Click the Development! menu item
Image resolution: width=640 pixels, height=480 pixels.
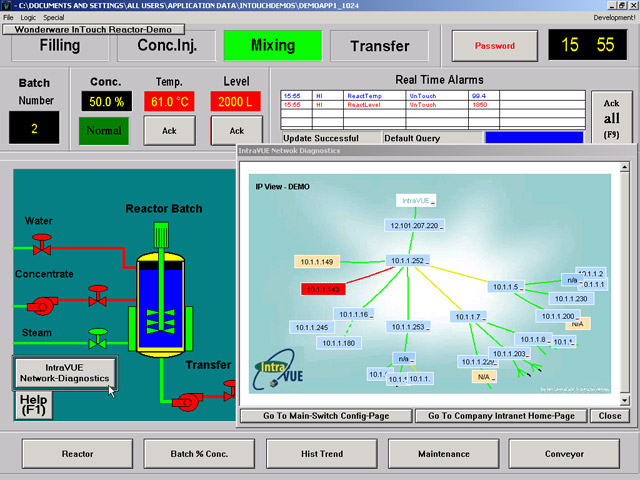click(614, 18)
